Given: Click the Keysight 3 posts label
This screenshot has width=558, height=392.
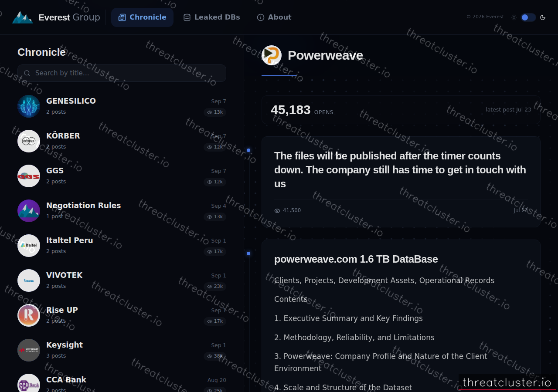Looking at the screenshot, I should coord(56,356).
